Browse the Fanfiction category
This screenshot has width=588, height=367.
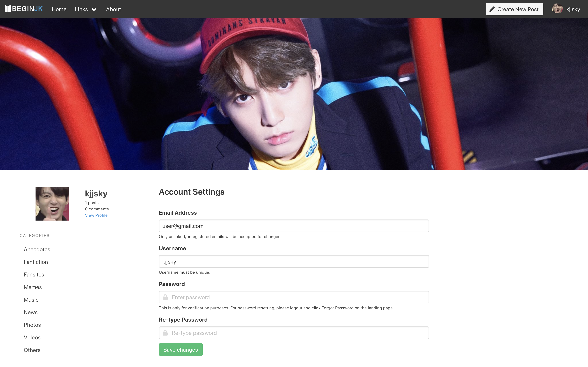[x=36, y=262]
